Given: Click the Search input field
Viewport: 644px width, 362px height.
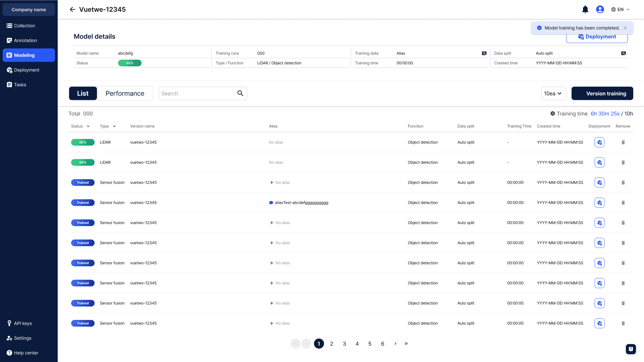Looking at the screenshot, I should 196,94.
